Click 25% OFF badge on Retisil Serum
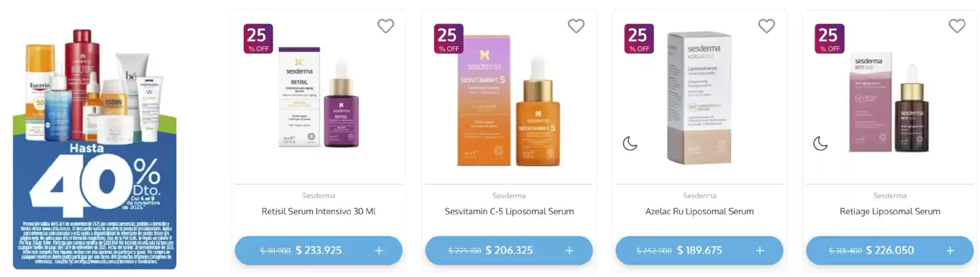The width and height of the screenshot is (980, 277). tap(258, 39)
